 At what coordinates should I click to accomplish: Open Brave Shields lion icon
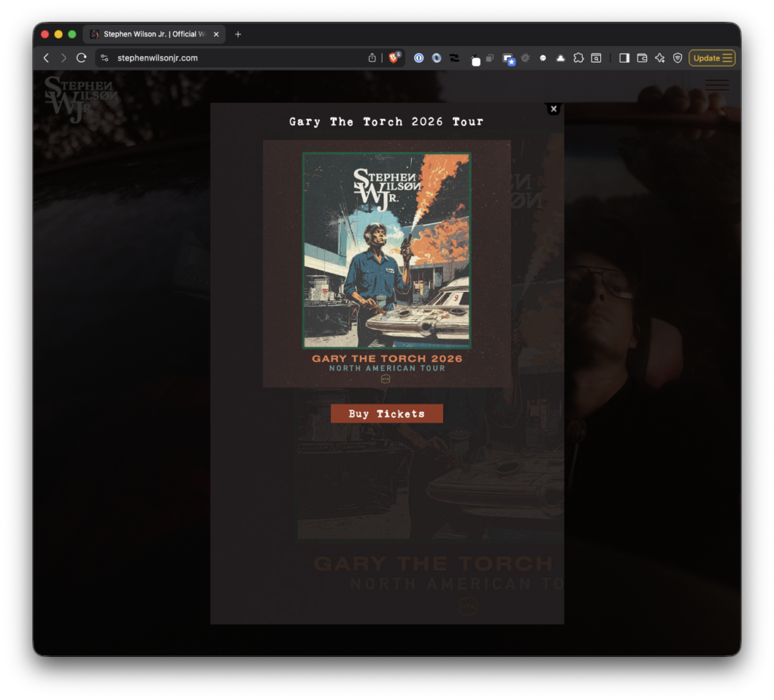tap(394, 58)
